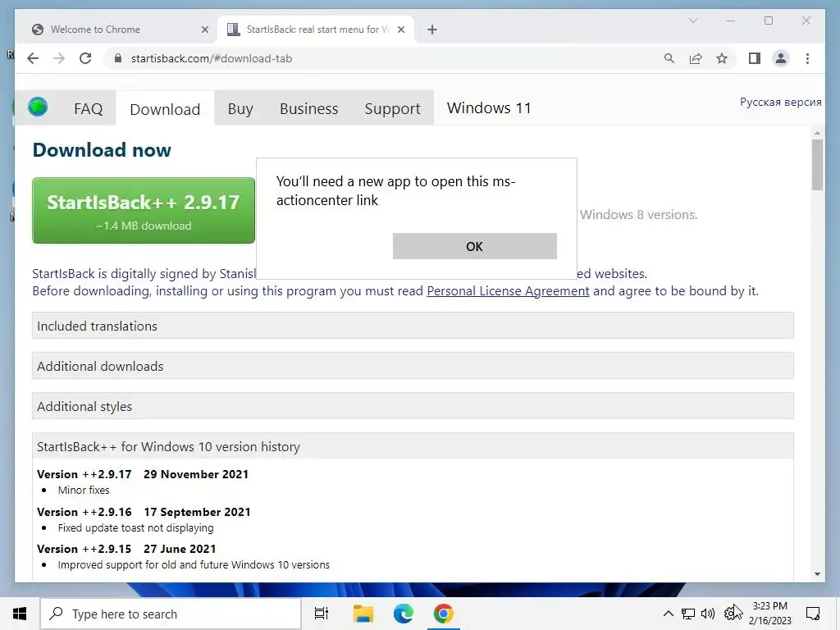
Task: Open Chrome three-dot menu
Action: [807, 58]
